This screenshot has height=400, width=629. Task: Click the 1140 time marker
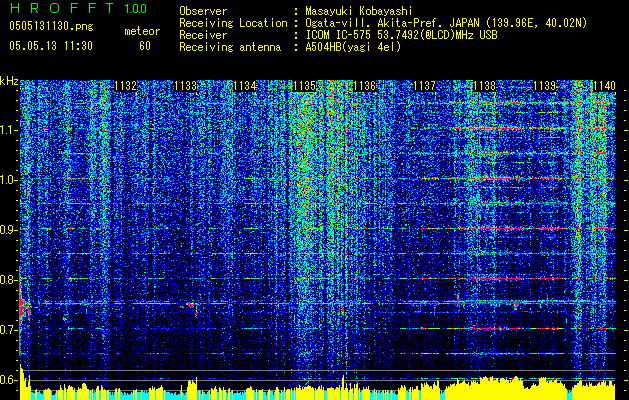[x=604, y=86]
